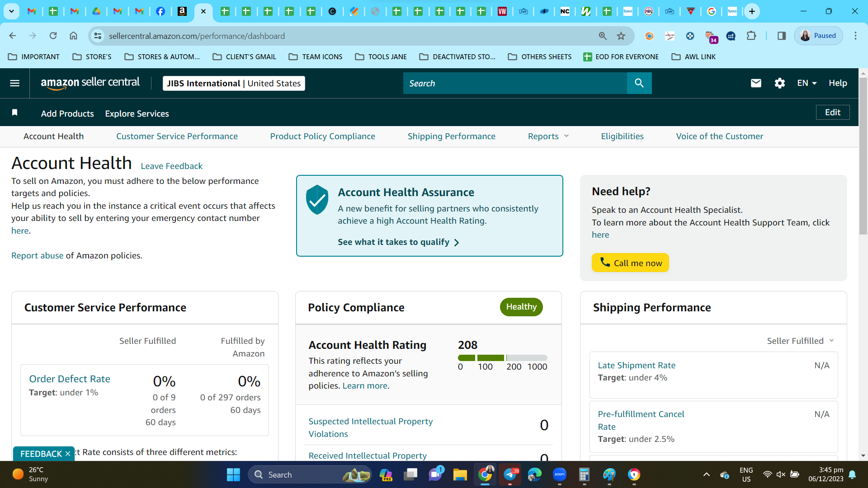868x488 pixels.
Task: Open the Facebook browser tab
Action: click(160, 11)
